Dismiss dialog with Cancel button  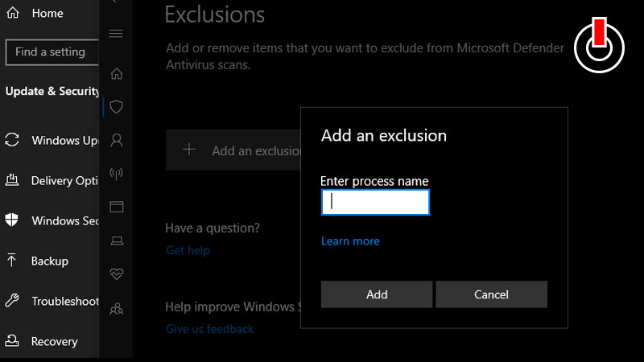click(x=492, y=294)
